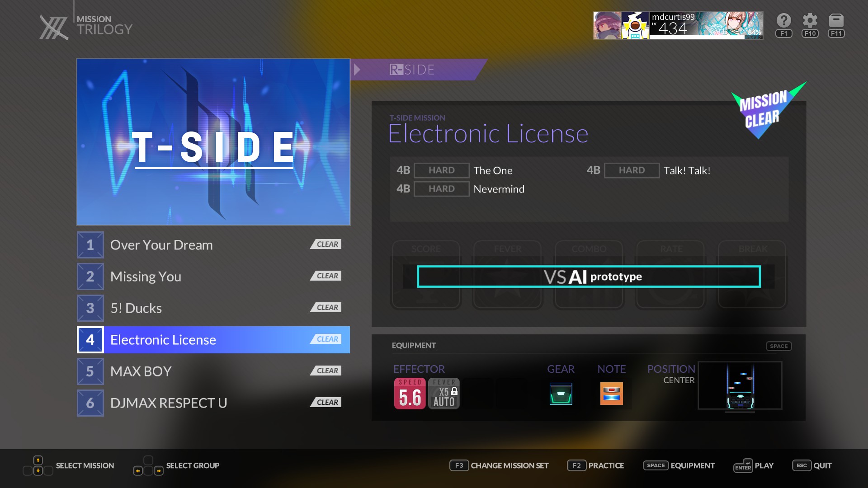
Task: Select the teal Gear skin icon
Action: [561, 394]
